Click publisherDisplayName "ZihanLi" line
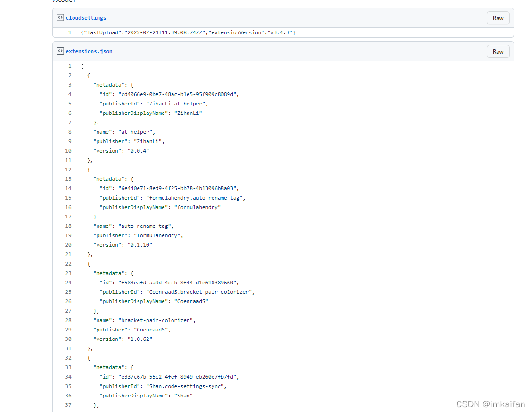The image size is (532, 412). (151, 113)
